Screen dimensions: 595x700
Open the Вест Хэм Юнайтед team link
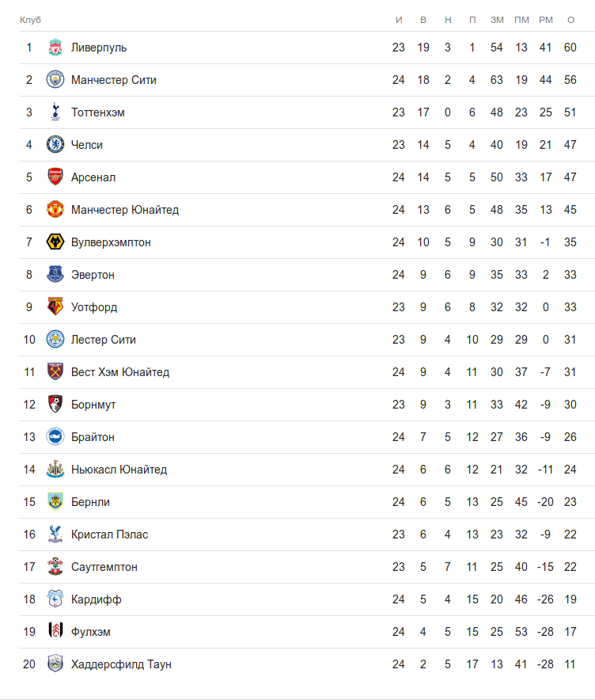tap(119, 372)
